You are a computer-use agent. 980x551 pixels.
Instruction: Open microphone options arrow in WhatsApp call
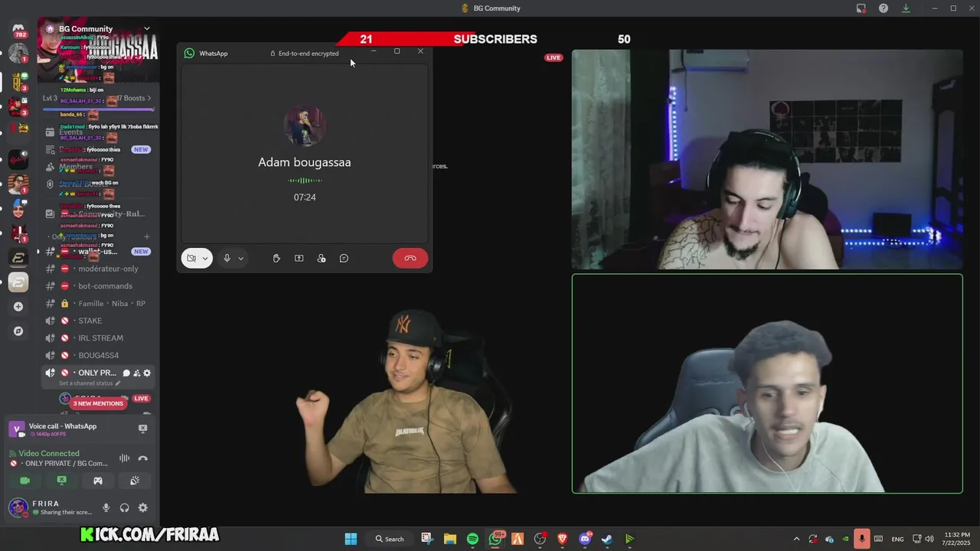click(240, 259)
